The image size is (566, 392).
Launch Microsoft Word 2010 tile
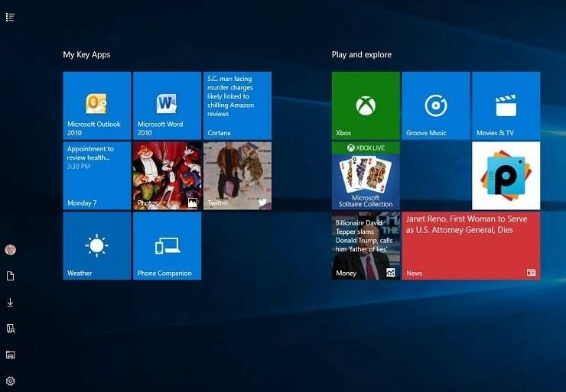pos(168,105)
